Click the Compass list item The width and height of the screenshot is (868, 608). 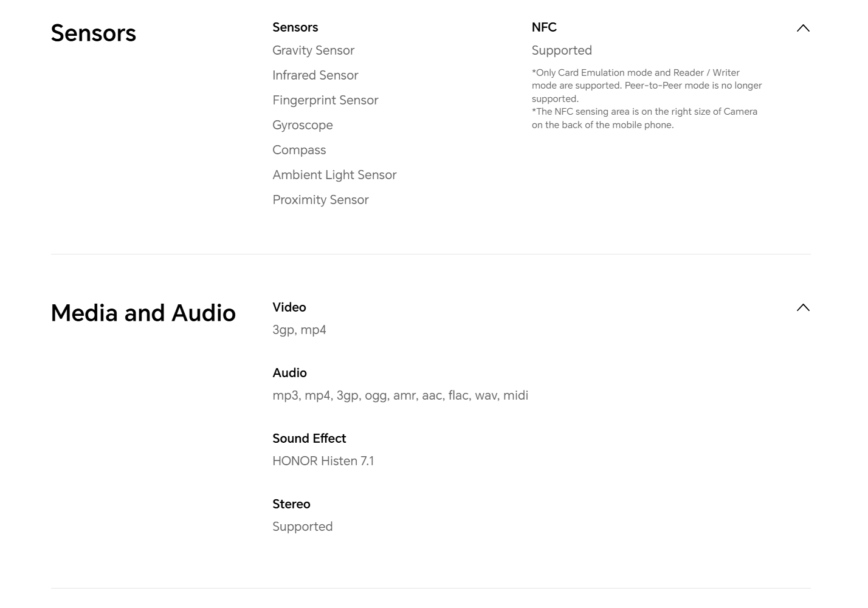click(x=299, y=150)
